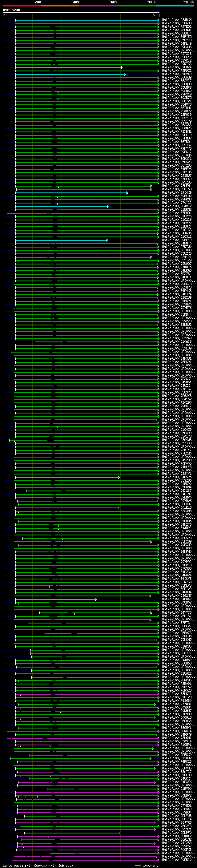Click the red ~20% identity color segment
This screenshot has height=868, width=197.
click(22, 6)
